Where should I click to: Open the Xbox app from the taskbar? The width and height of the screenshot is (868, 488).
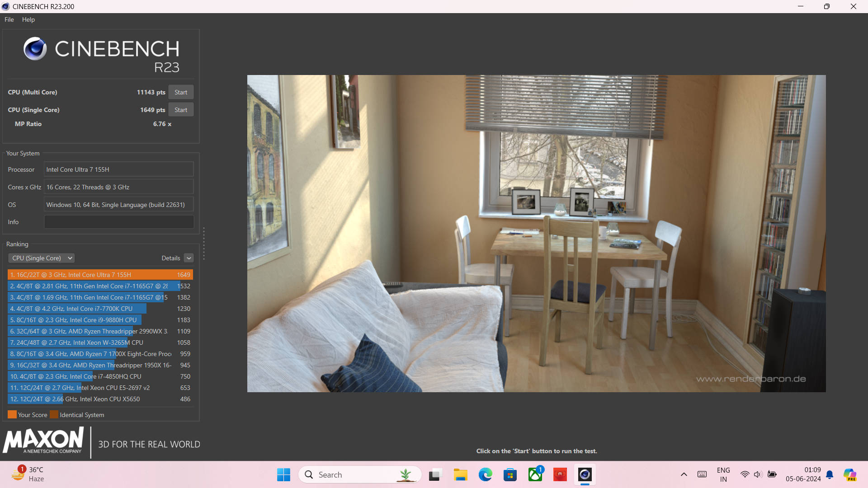coord(535,474)
